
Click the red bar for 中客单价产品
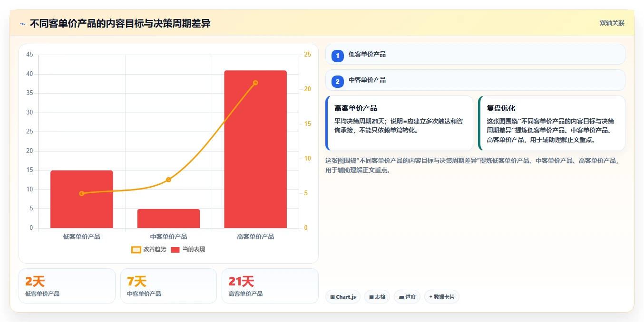point(168,218)
